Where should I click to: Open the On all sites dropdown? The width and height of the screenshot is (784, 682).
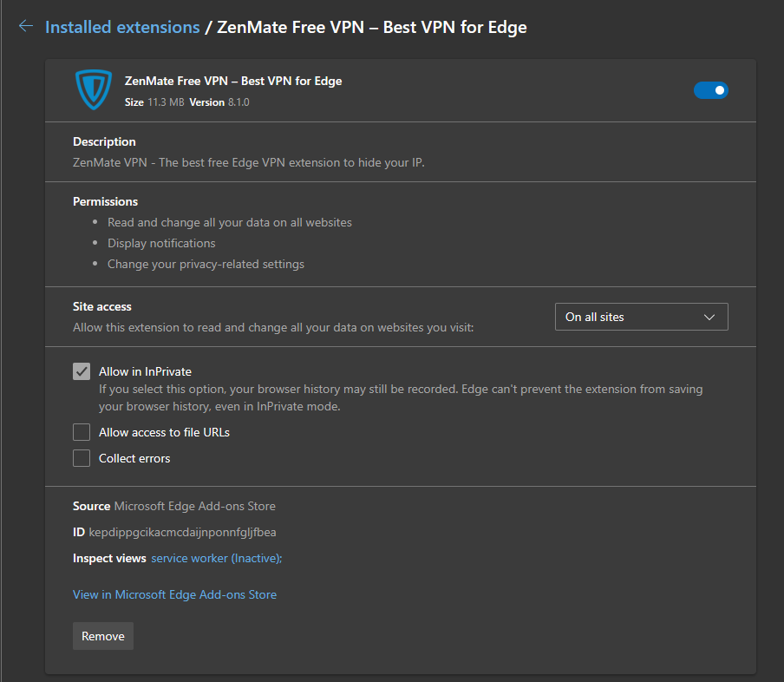641,318
